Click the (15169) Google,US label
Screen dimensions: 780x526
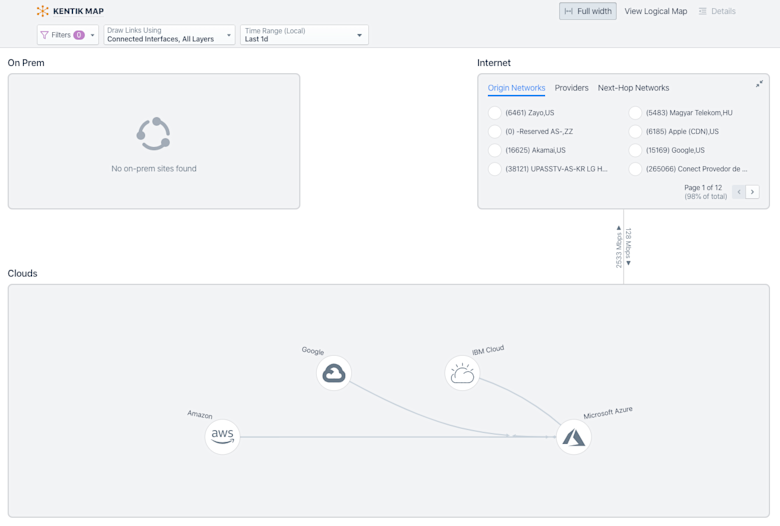(x=675, y=150)
